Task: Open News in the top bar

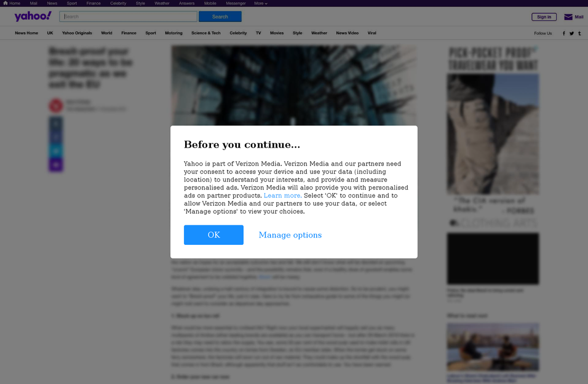Action: tap(52, 3)
